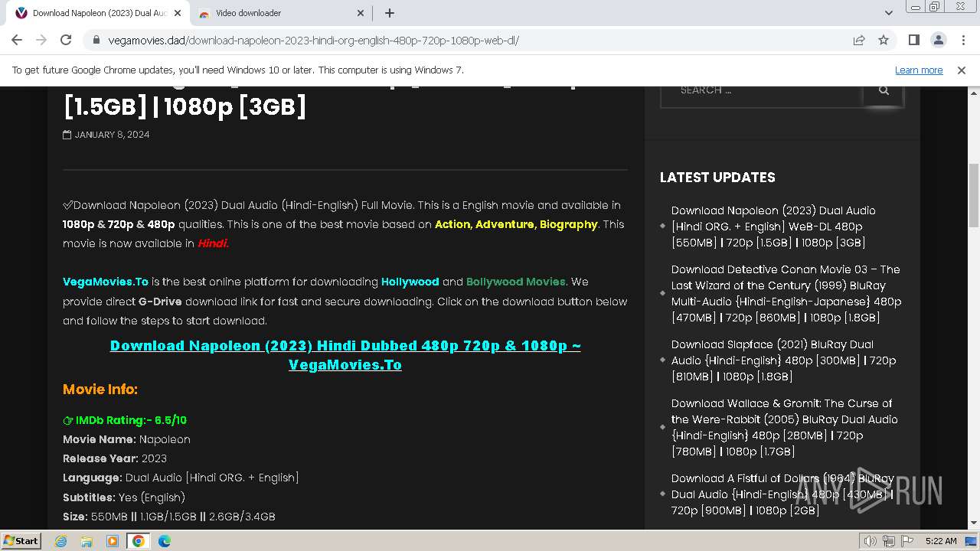This screenshot has width=980, height=551.
Task: Select the Download Napoleon (2023) tab
Action: coord(96,13)
